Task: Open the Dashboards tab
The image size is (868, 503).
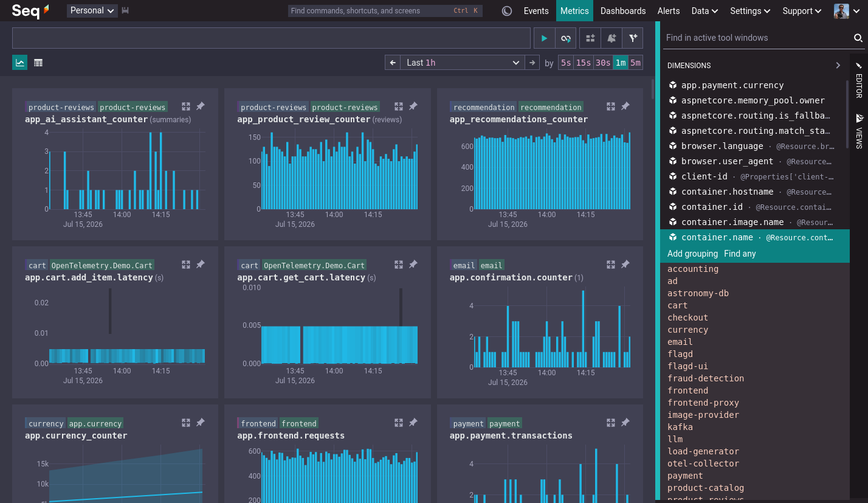Action: (x=623, y=11)
